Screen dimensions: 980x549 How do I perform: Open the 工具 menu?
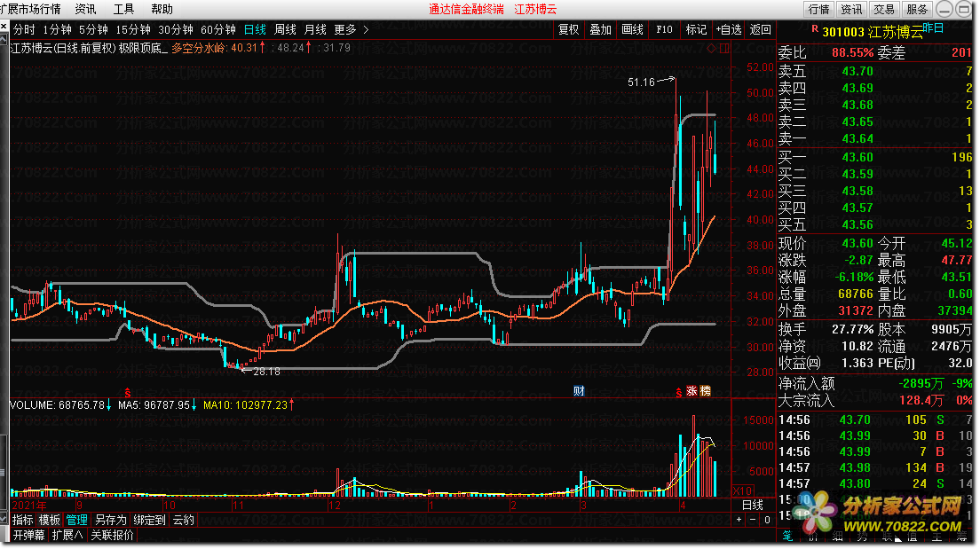click(123, 10)
